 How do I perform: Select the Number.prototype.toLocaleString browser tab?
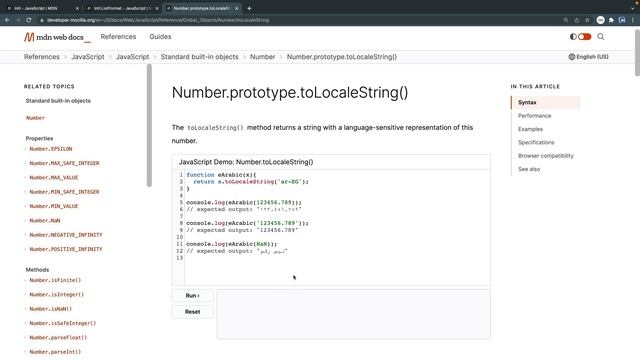tap(201, 8)
